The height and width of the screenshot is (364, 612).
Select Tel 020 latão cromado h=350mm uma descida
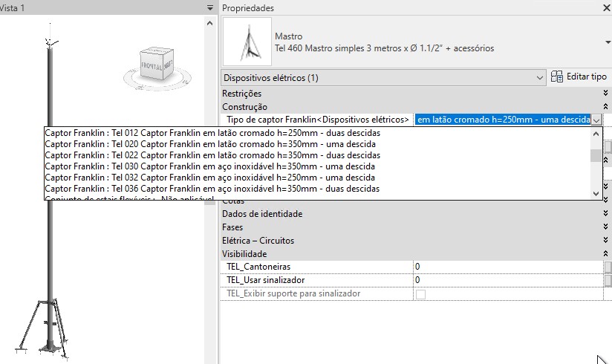pyautogui.click(x=210, y=144)
